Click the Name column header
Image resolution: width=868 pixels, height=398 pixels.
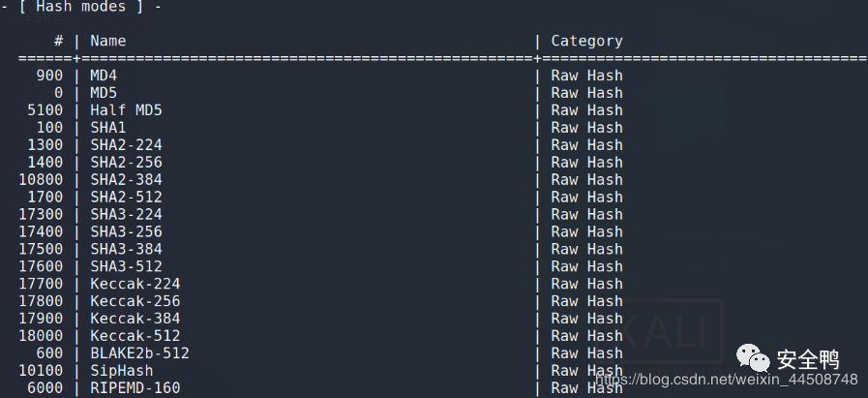tap(108, 41)
